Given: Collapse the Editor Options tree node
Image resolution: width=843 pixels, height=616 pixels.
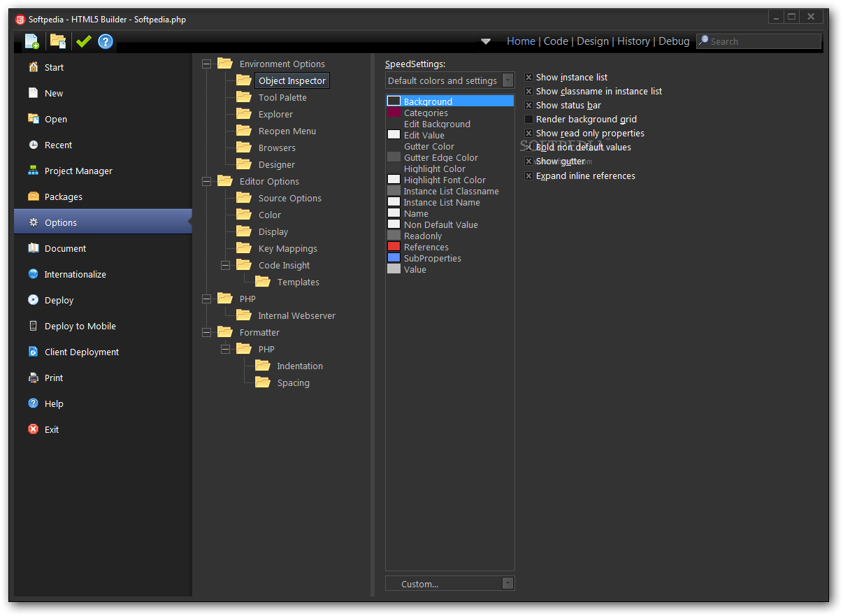Looking at the screenshot, I should click(x=206, y=181).
